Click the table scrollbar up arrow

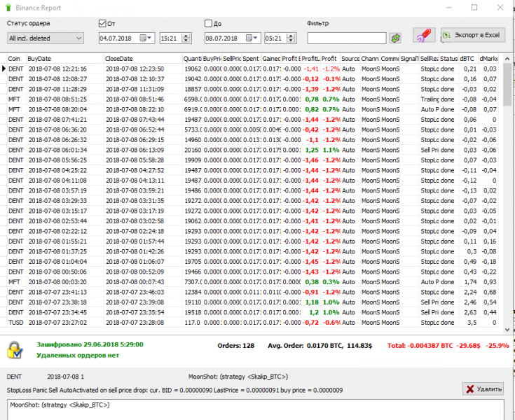(507, 58)
